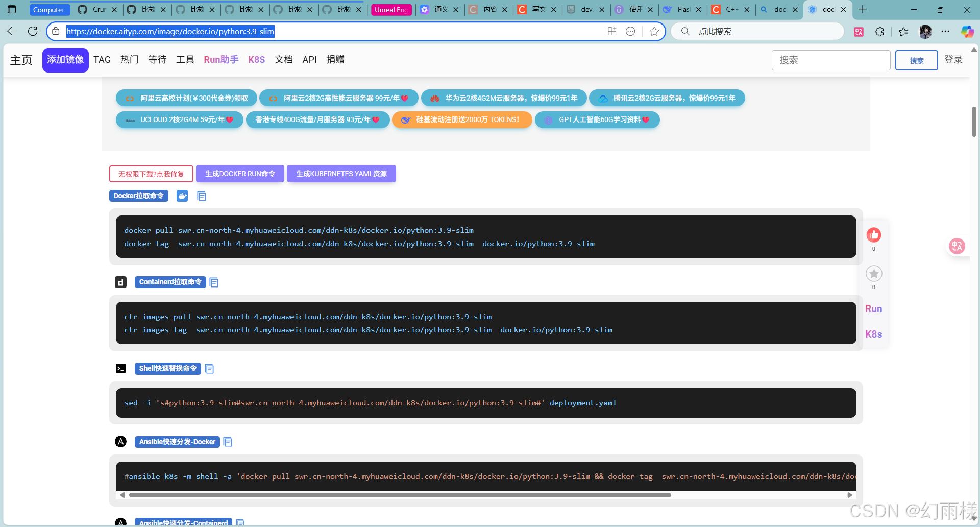Click Docker拉取命令 label

pos(139,196)
